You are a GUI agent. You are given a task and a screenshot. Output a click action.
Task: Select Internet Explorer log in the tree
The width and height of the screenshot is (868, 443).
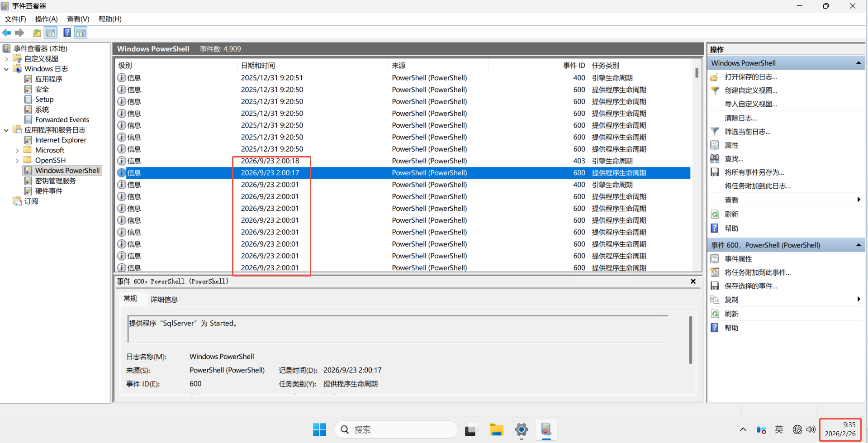click(x=61, y=140)
